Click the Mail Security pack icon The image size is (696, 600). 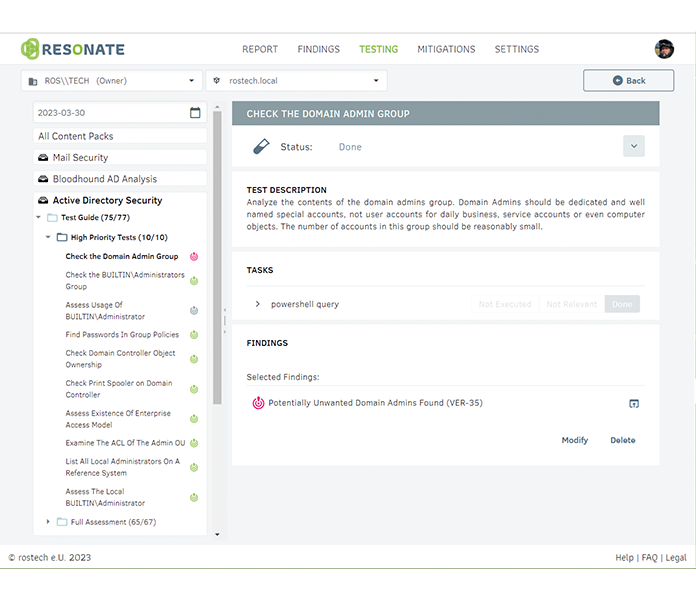click(x=43, y=158)
